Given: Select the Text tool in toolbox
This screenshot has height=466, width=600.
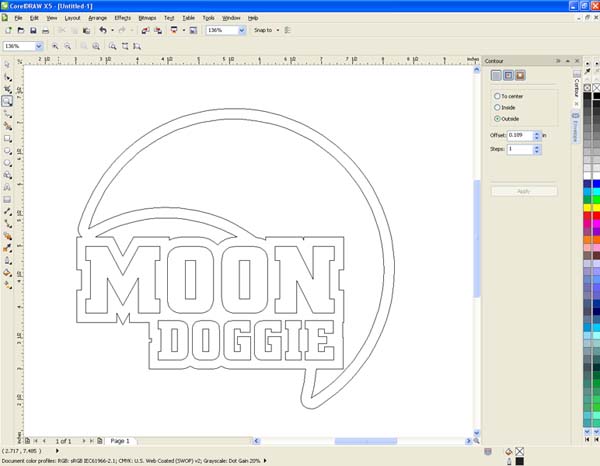Looking at the screenshot, I should coord(7,187).
